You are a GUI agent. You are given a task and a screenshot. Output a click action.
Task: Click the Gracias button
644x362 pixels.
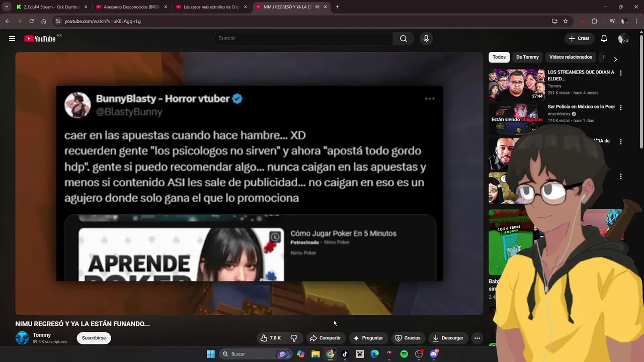(408, 338)
